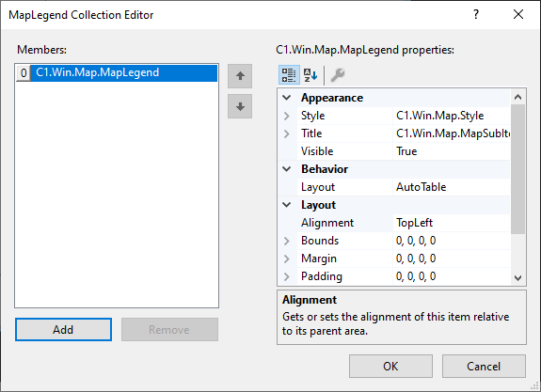The width and height of the screenshot is (541, 392).
Task: Switch to Categorized property view
Action: tap(289, 75)
